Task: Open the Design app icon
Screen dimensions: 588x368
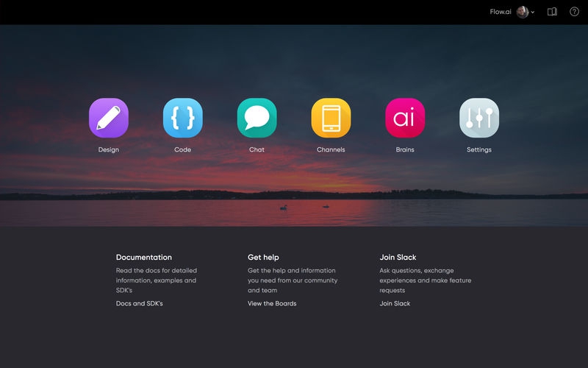Action: pos(109,118)
